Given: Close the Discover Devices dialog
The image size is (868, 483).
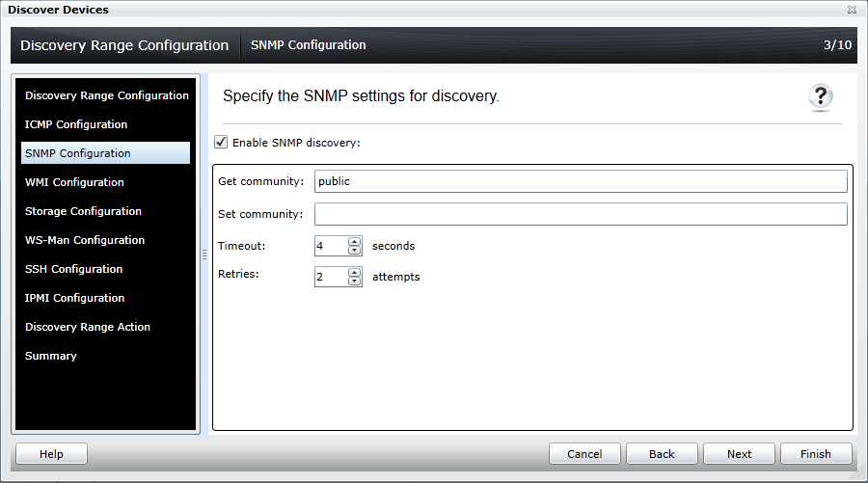Looking at the screenshot, I should pos(853,10).
